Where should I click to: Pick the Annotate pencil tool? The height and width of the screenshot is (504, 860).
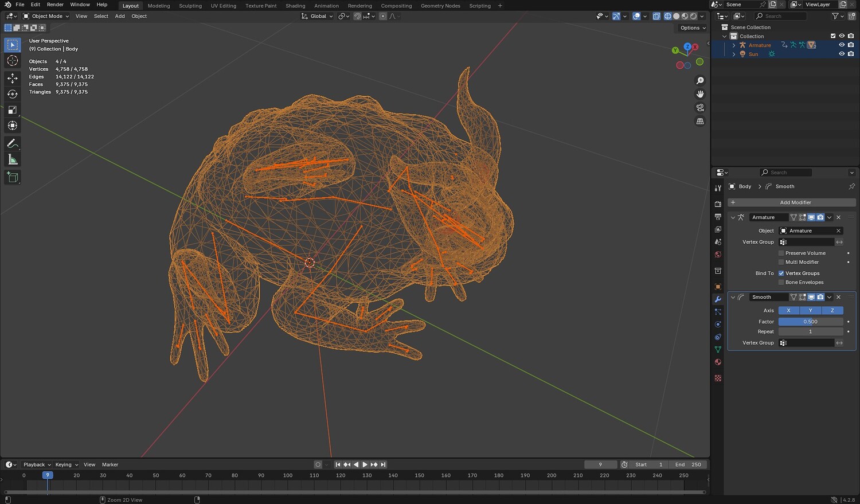(x=13, y=143)
